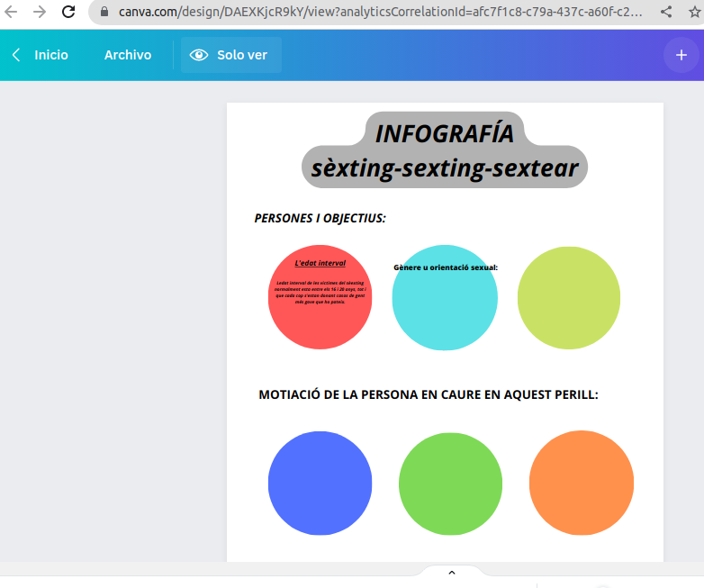Image resolution: width=704 pixels, height=588 pixels.
Task: Click the padlock site info icon
Action: point(104,13)
